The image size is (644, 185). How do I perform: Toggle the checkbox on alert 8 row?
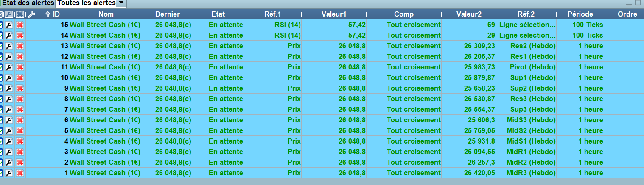(1, 99)
